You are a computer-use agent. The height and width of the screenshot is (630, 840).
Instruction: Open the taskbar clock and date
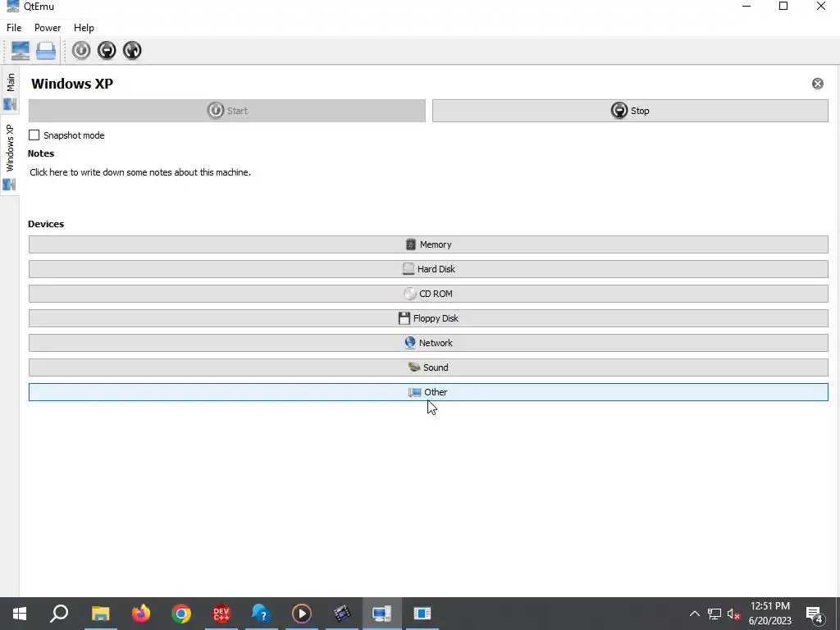pos(769,614)
